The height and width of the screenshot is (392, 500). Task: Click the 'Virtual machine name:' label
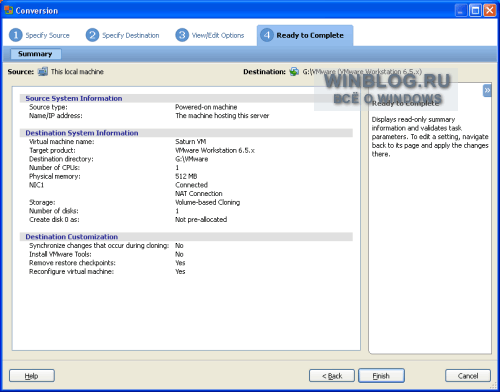click(62, 142)
